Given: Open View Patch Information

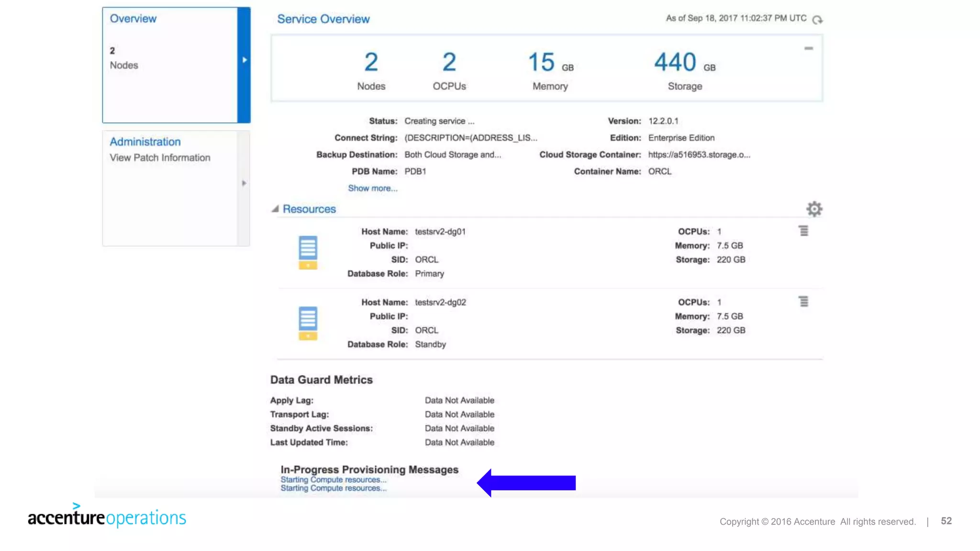Looking at the screenshot, I should pyautogui.click(x=160, y=158).
